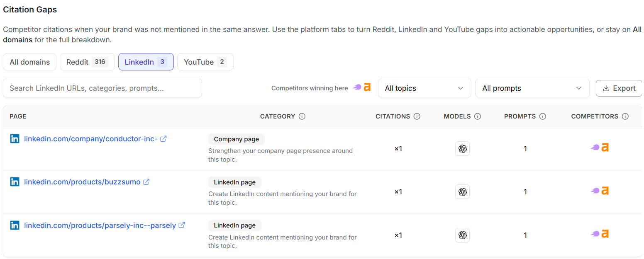This screenshot has height=259, width=644.
Task: Click the Citations column info icon
Action: pyautogui.click(x=417, y=116)
